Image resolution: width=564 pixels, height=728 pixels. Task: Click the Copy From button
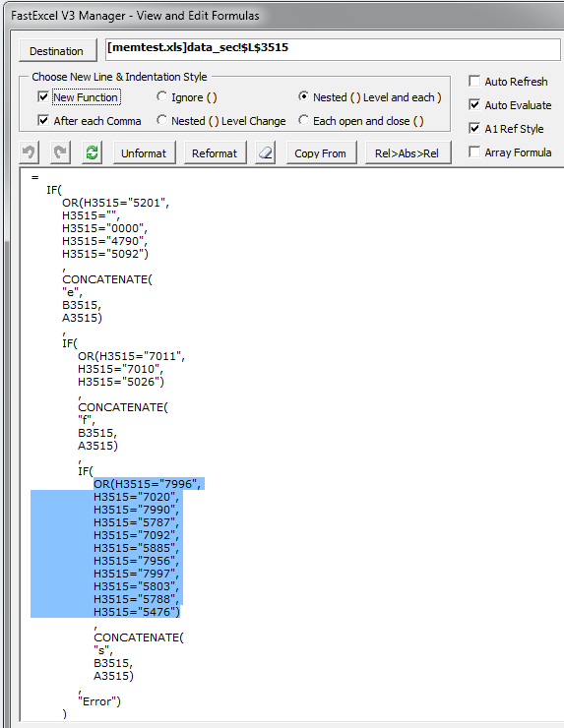(x=321, y=152)
